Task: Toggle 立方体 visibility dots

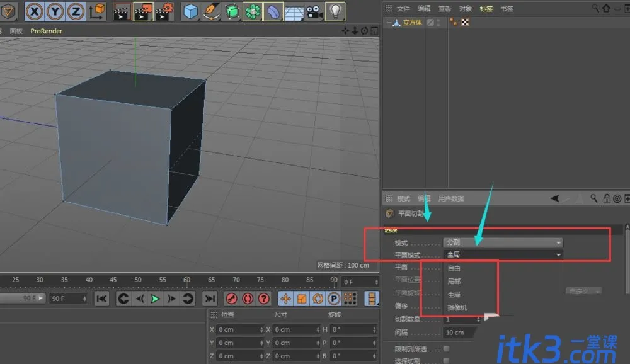Action: [438, 23]
